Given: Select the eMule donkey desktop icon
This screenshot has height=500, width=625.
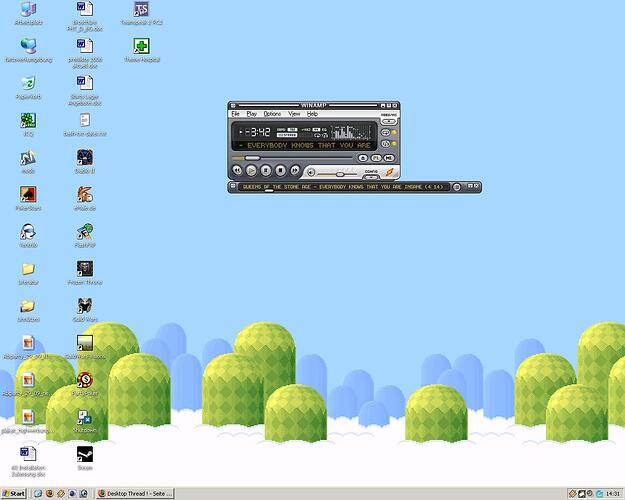Looking at the screenshot, I should pyautogui.click(x=85, y=199).
